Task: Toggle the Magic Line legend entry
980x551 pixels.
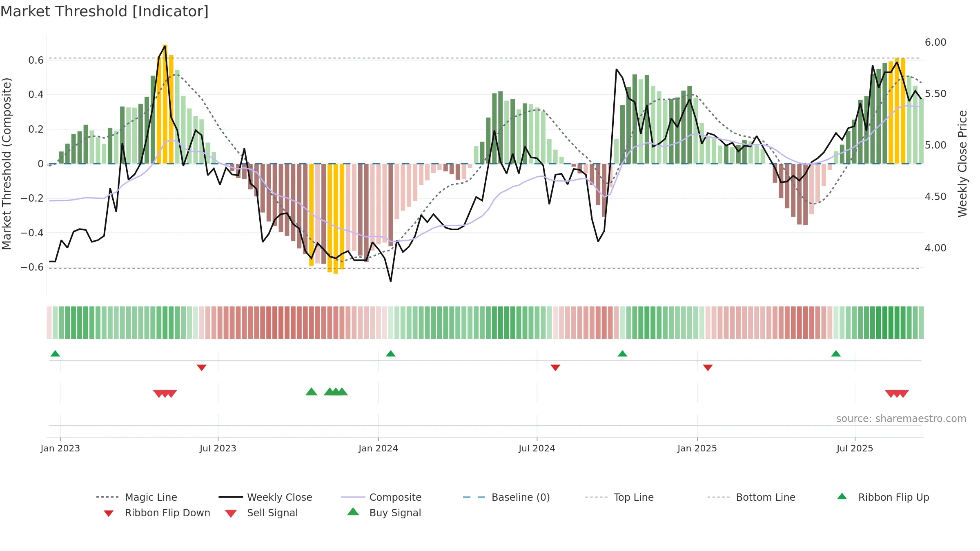Action: 137,497
